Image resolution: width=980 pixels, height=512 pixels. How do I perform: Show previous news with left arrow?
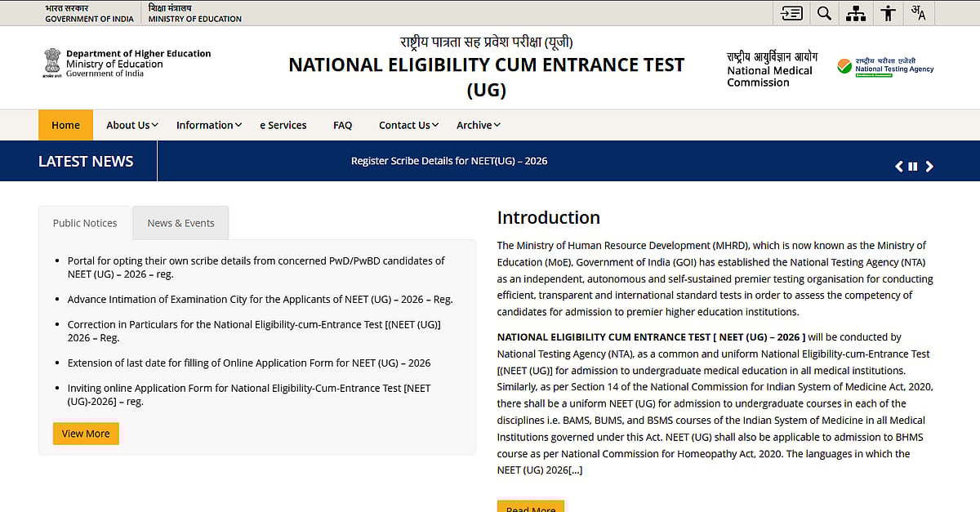(899, 167)
